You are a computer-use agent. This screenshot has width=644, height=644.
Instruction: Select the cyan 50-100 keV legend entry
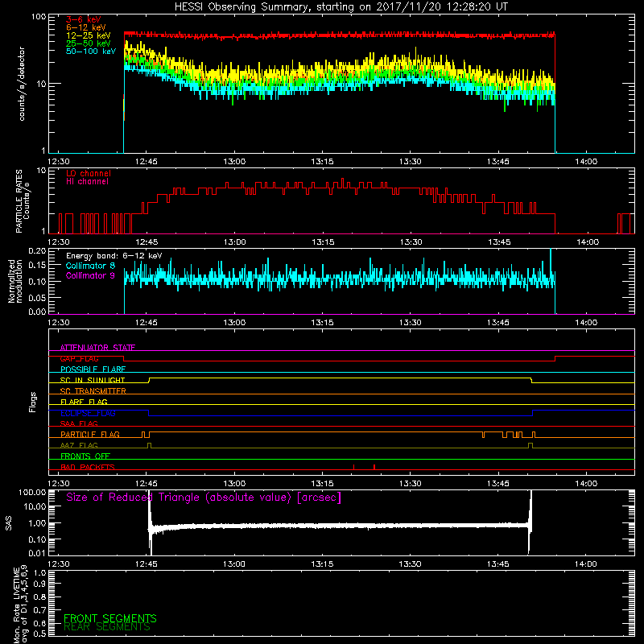pos(91,52)
